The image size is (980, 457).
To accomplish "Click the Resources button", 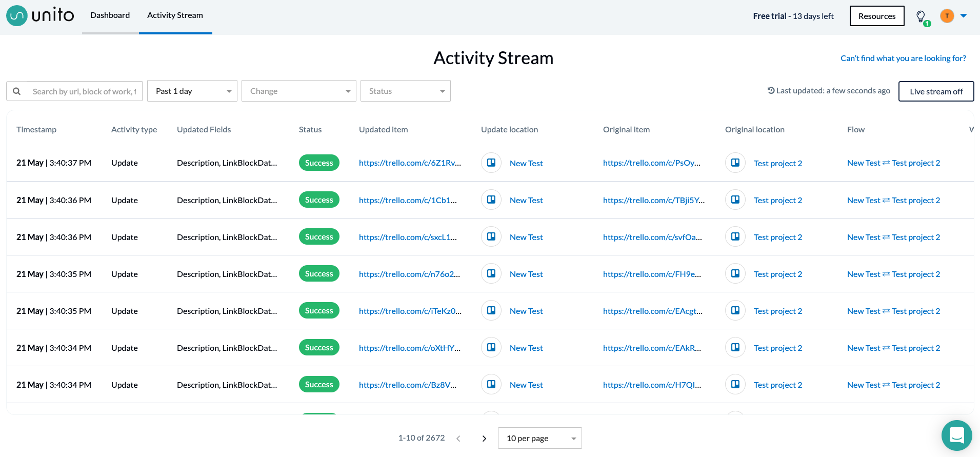I will (x=877, y=16).
